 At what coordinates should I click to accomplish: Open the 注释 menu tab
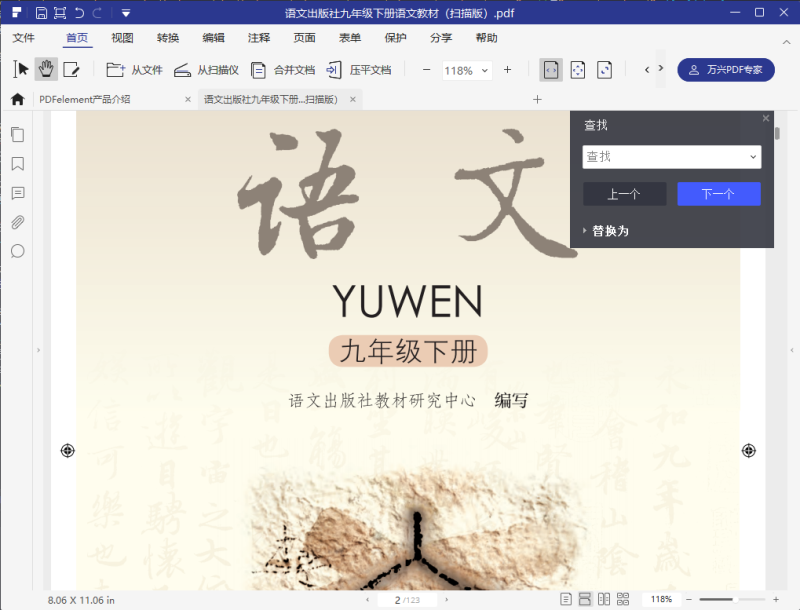point(259,38)
